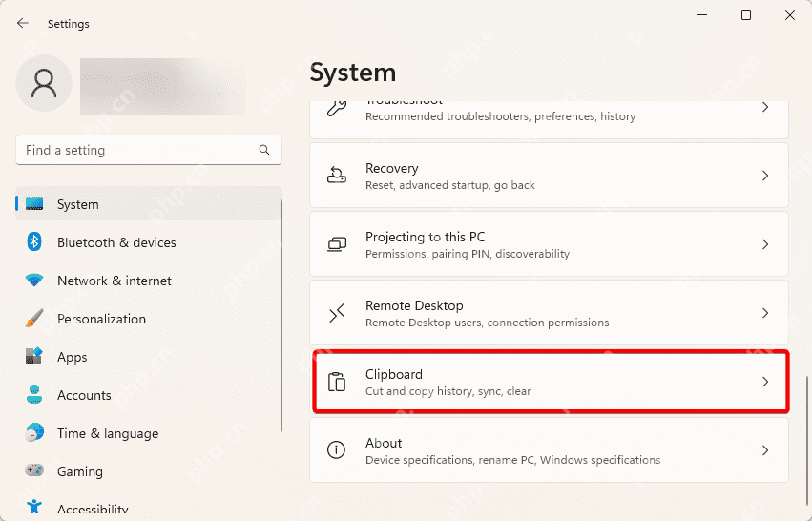Click the user profile avatar icon
This screenshot has height=521, width=812.
44,83
